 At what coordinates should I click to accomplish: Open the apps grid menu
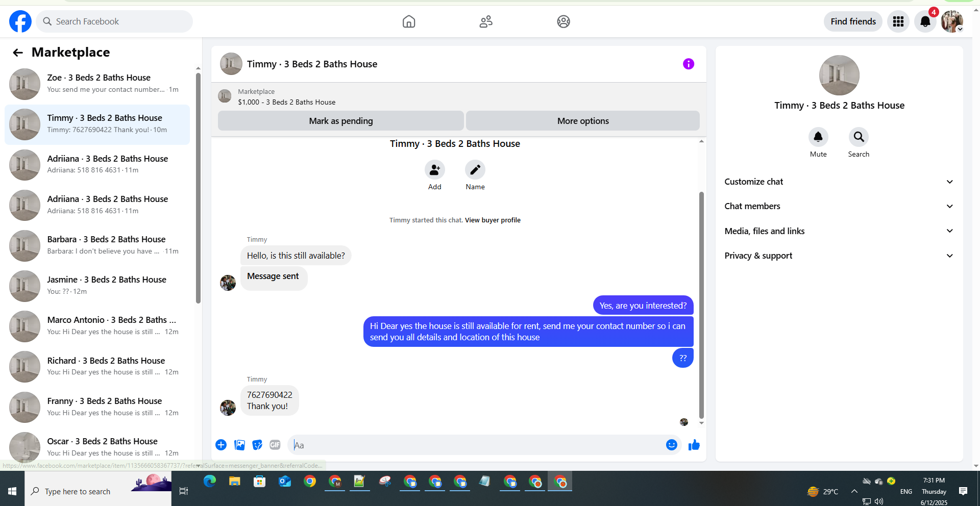click(898, 21)
